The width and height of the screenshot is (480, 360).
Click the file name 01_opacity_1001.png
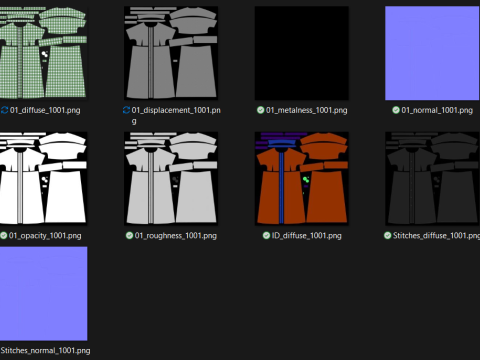pyautogui.click(x=45, y=236)
